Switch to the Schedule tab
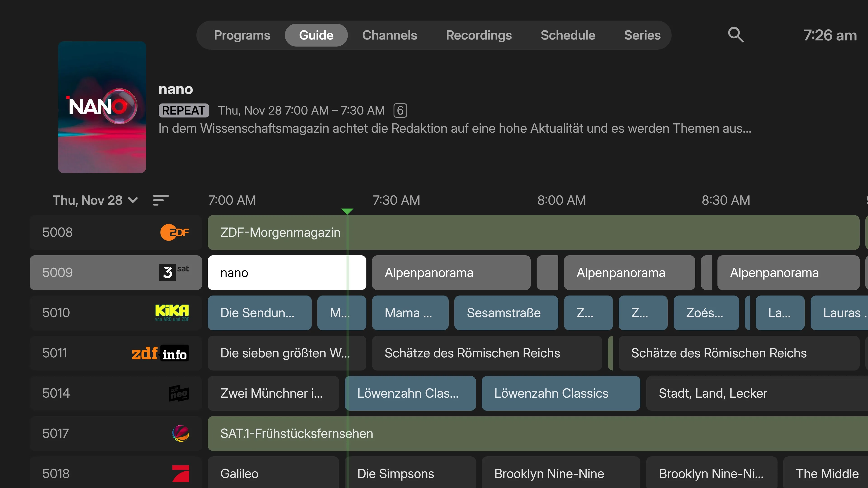The height and width of the screenshot is (488, 868). pyautogui.click(x=568, y=35)
